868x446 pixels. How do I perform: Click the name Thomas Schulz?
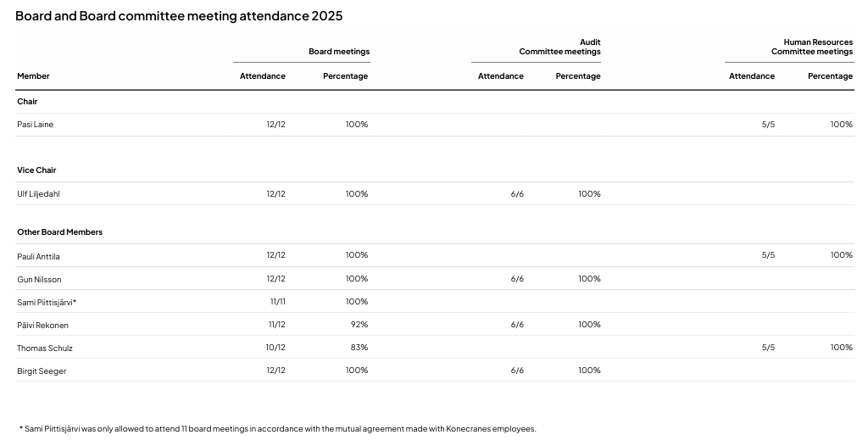pos(45,348)
